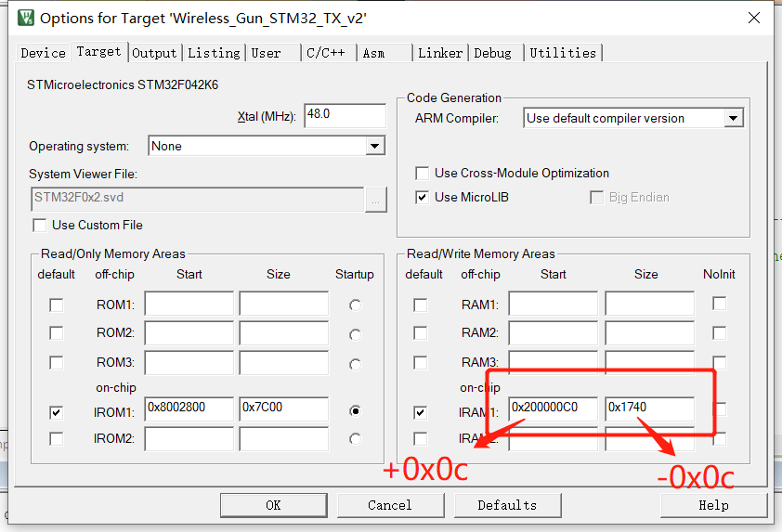Image resolution: width=782 pixels, height=532 pixels.
Task: Select the ROM1 Startup radio button
Action: tap(355, 305)
